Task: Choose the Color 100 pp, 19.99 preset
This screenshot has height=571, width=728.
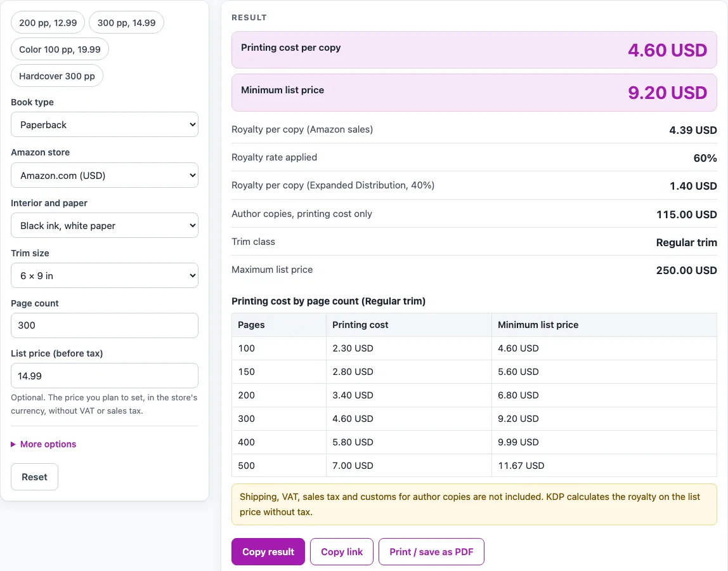Action: coord(60,49)
